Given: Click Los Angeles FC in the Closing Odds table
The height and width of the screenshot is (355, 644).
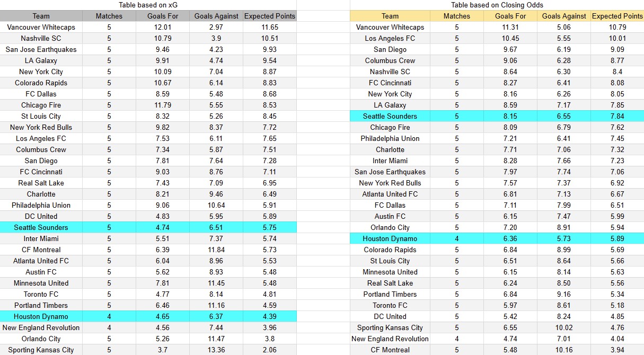Looking at the screenshot, I should 390,38.
